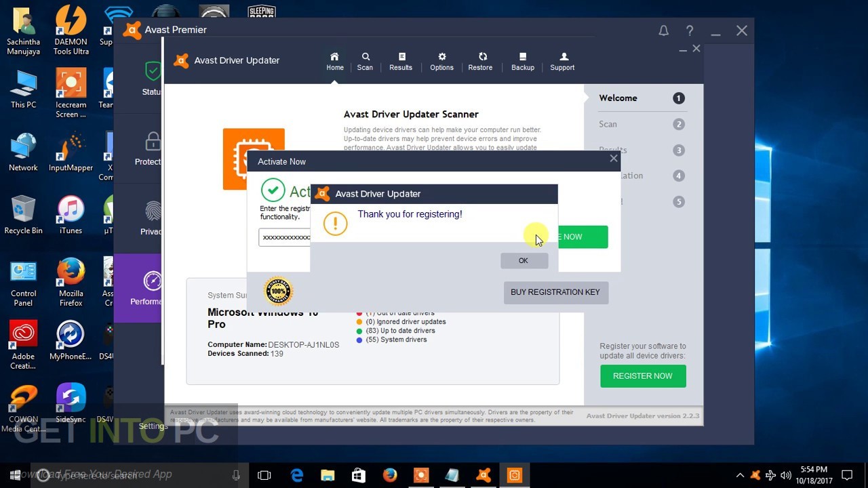Click the BUY REGISTRATION KEY button

555,292
